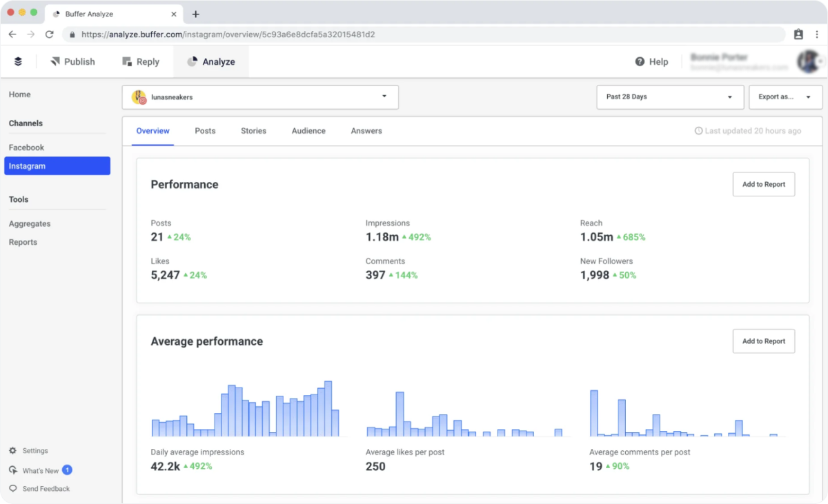This screenshot has height=504, width=828.
Task: Click the lock icon in address bar
Action: 72,34
